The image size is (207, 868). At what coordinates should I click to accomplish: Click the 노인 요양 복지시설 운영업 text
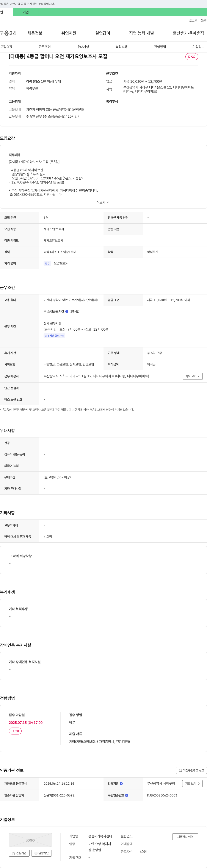click(99, 847)
